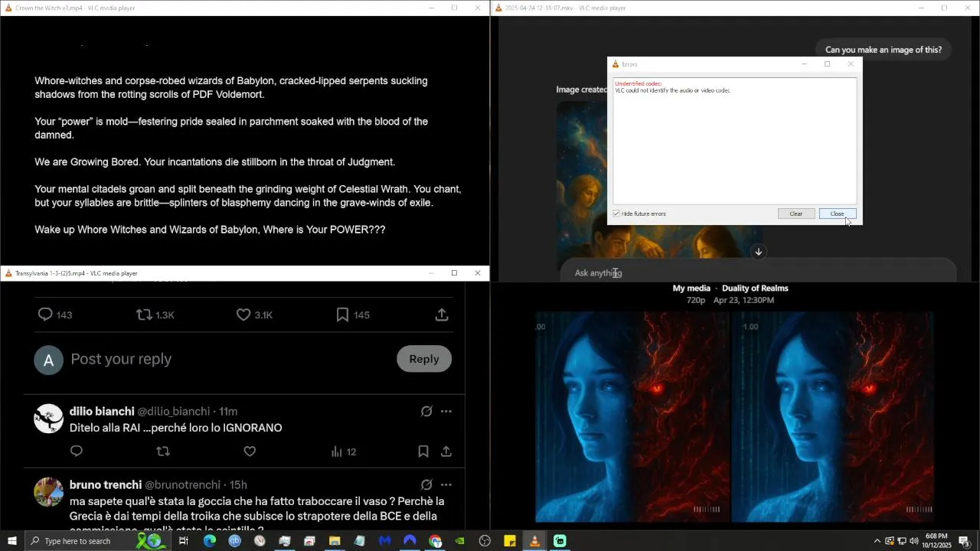
Task: Expand the hidden system tray icons chevron
Action: pyautogui.click(x=877, y=541)
